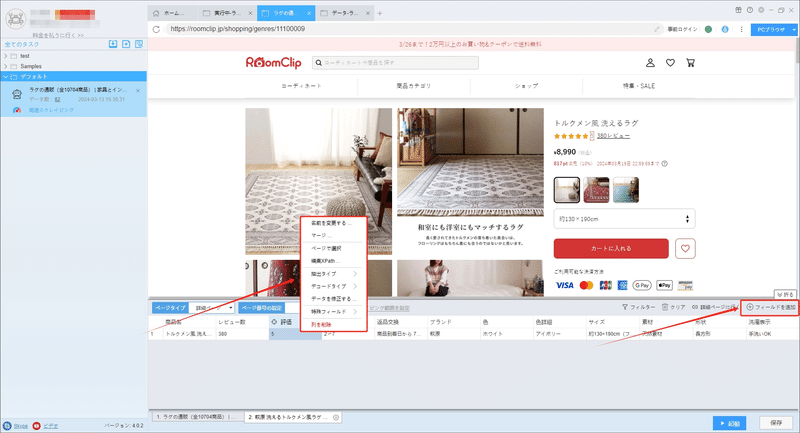Screen dimensions: 800x433
Task: Select the white rug color thumbnail
Action: tap(567, 190)
